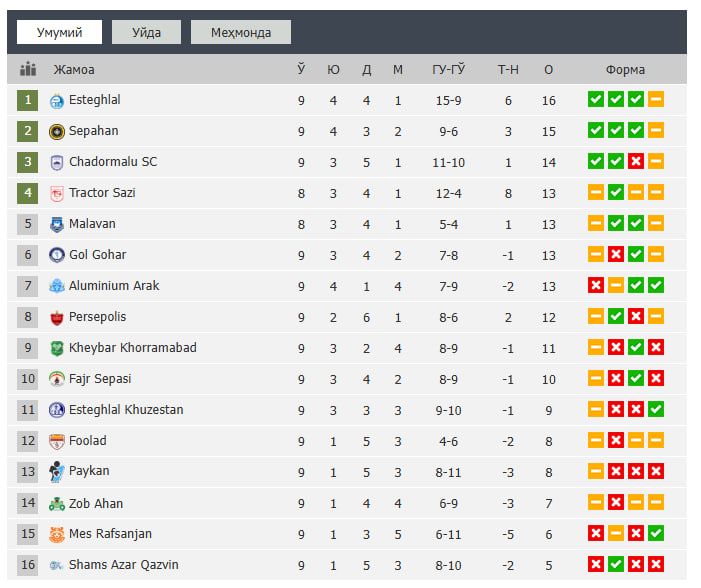Select the Меҳмонда away tab

tap(241, 32)
